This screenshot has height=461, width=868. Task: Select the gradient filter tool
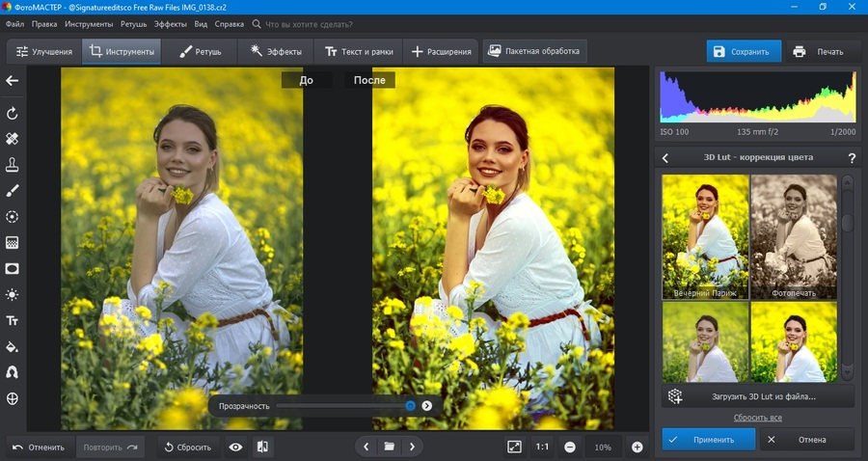(x=13, y=242)
